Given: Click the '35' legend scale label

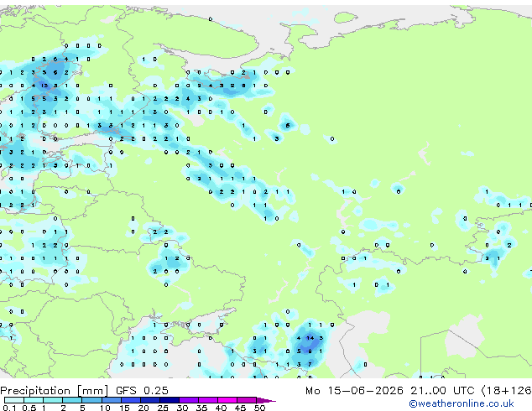Looking at the screenshot, I should click(x=202, y=408).
